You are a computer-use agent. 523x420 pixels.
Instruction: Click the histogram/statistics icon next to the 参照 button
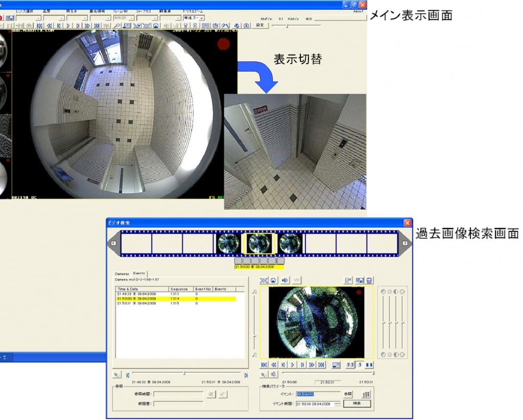coord(366,394)
